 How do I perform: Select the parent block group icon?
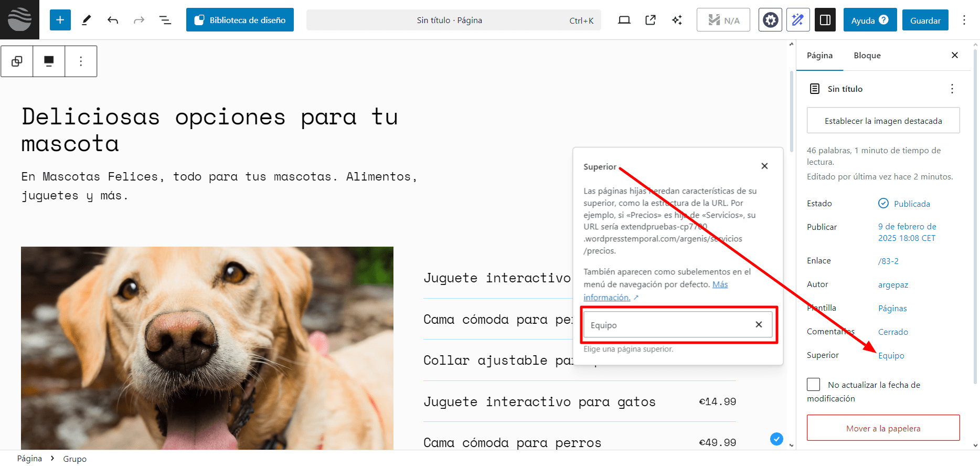[17, 61]
